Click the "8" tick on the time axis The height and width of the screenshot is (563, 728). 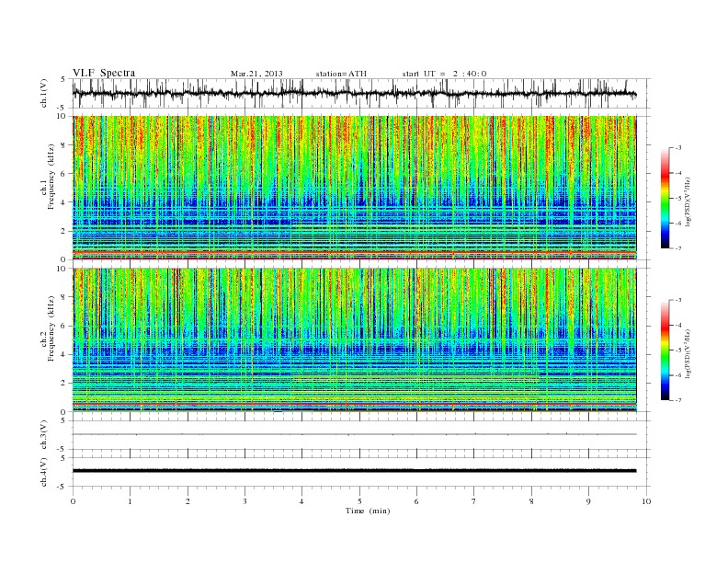[x=531, y=501]
